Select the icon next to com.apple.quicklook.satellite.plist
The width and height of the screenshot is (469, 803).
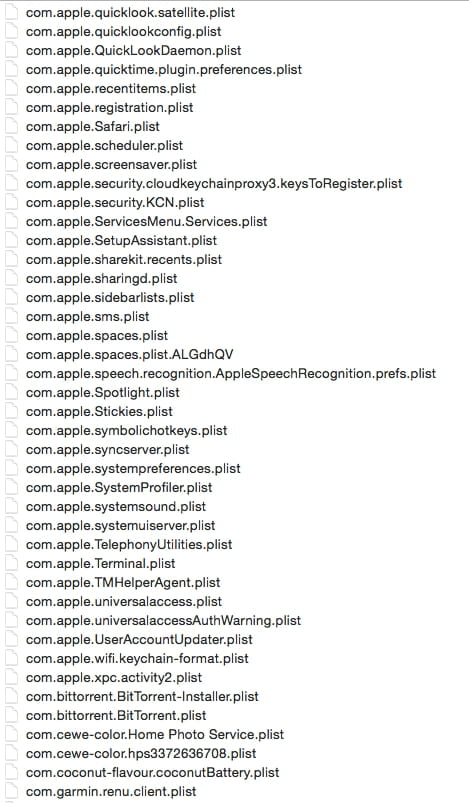11,12
